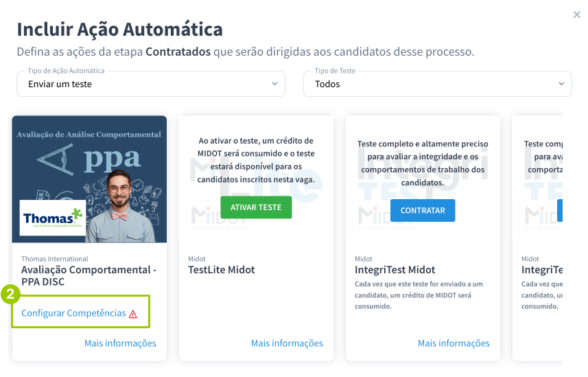Screen dimensions: 588x377
Task: Click the IntegriTest Midot card title
Action: (395, 270)
